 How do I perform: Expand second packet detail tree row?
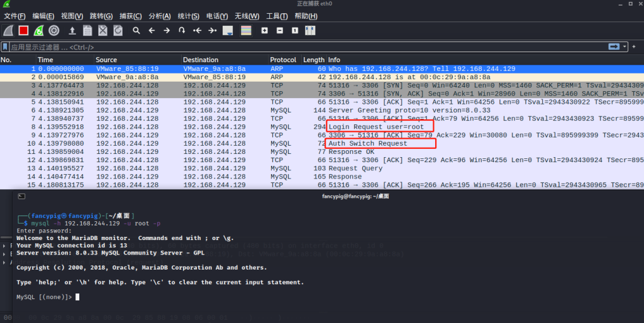coord(5,253)
